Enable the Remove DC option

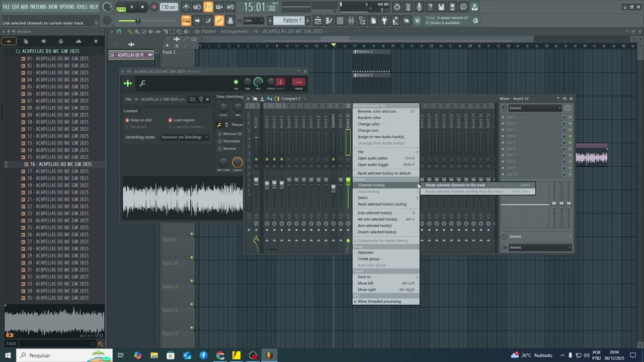[230, 134]
